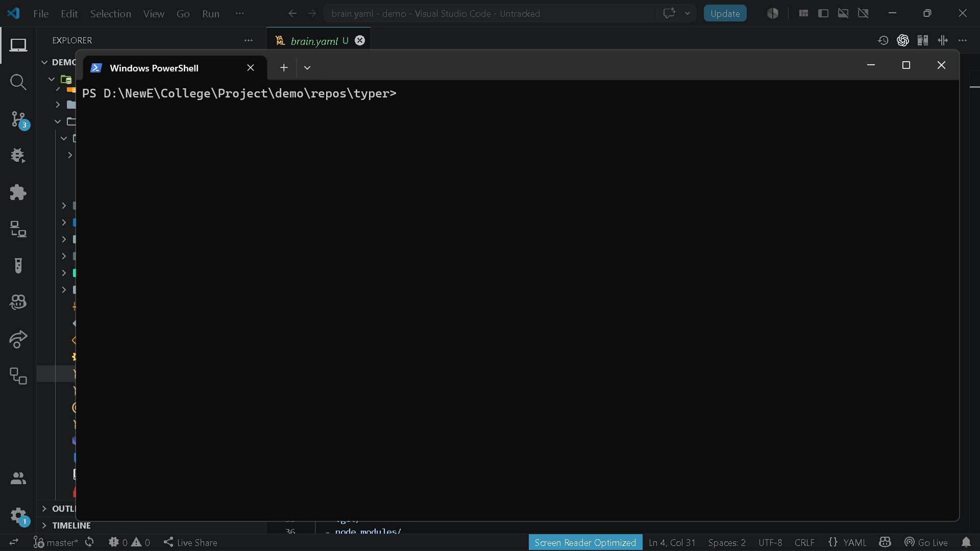Screen dimensions: 980x551
Task: Open Remote Explorer in activity bar
Action: point(18,229)
